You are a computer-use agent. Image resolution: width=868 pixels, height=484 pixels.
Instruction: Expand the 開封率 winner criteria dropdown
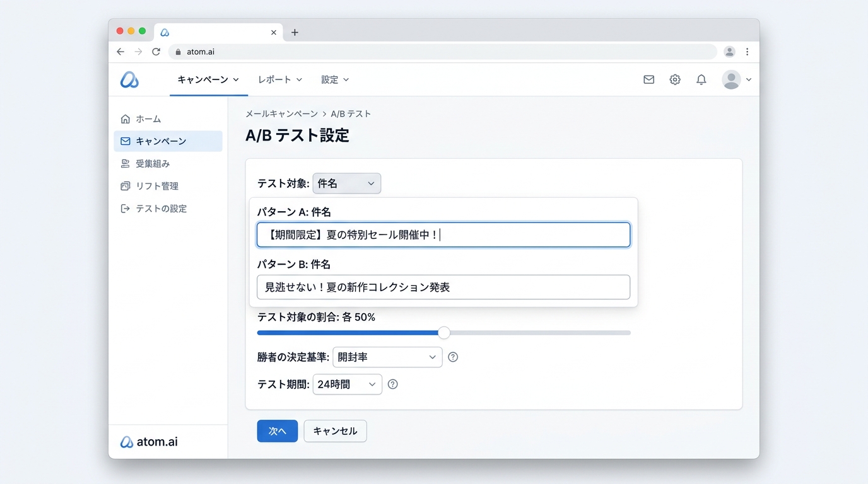[x=387, y=357]
